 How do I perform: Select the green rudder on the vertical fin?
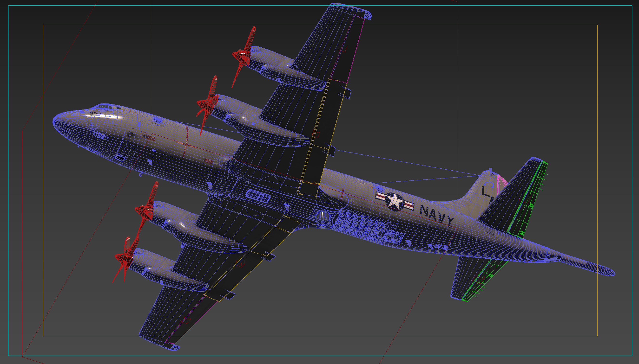(528, 200)
